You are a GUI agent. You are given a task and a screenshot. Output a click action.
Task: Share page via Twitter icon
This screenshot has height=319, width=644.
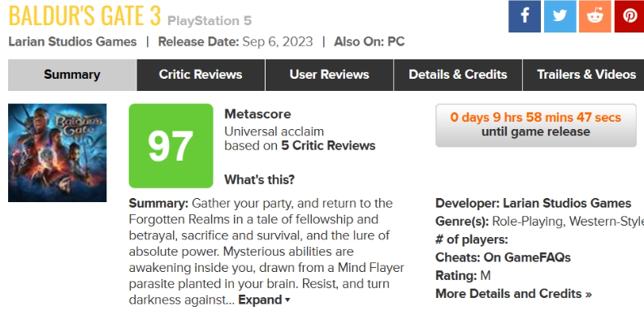pos(560,16)
